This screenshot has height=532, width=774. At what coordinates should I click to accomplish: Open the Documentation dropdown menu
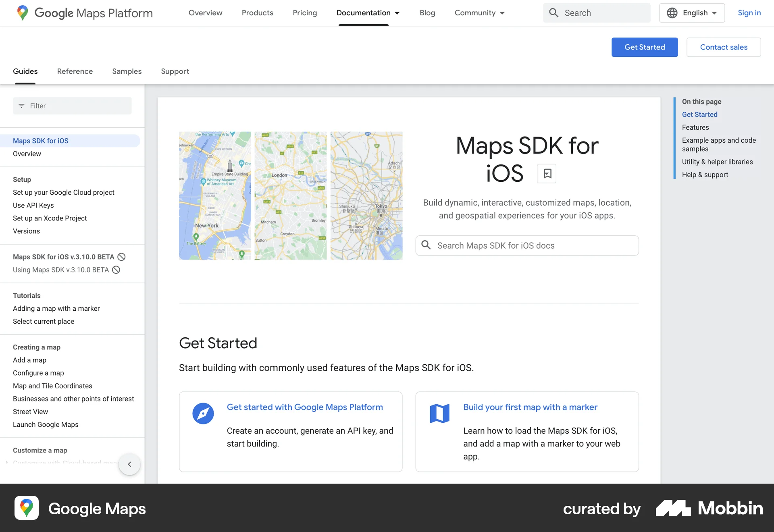[368, 12]
